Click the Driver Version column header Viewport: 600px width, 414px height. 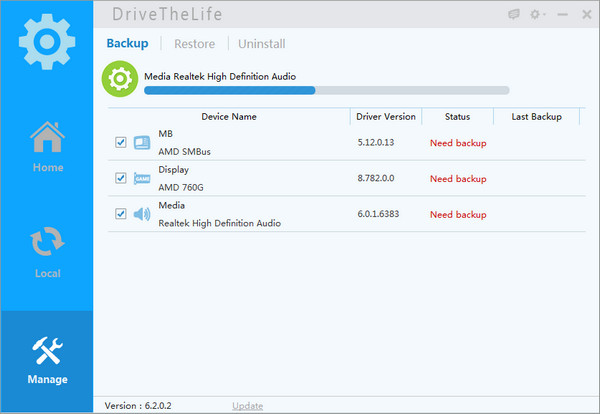coord(386,117)
